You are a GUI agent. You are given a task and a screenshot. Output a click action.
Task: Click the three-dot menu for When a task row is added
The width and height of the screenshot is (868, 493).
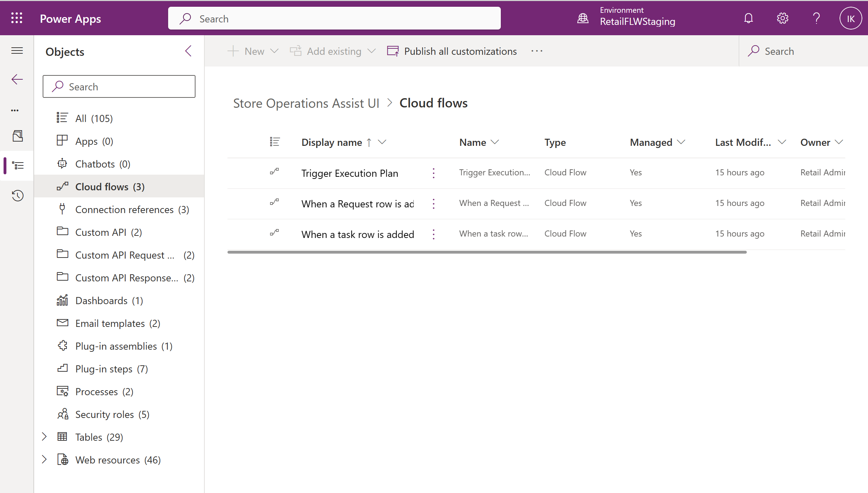tap(433, 234)
